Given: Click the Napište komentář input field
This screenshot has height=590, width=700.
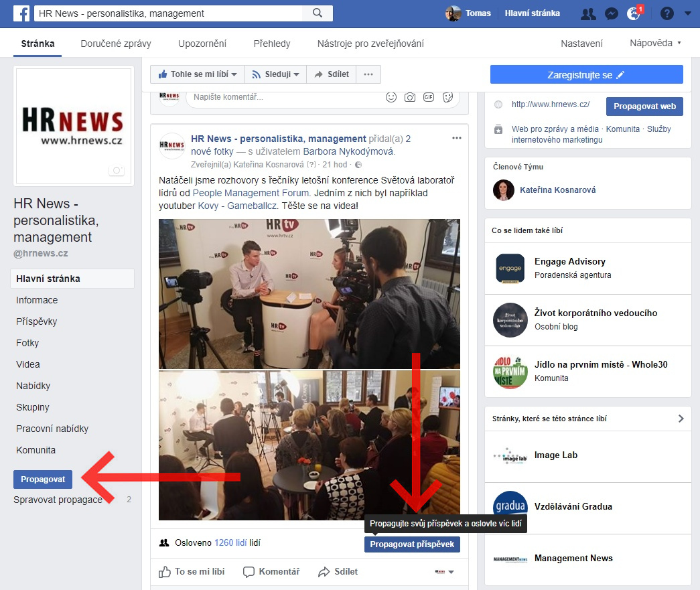Looking at the screenshot, I should (x=324, y=97).
